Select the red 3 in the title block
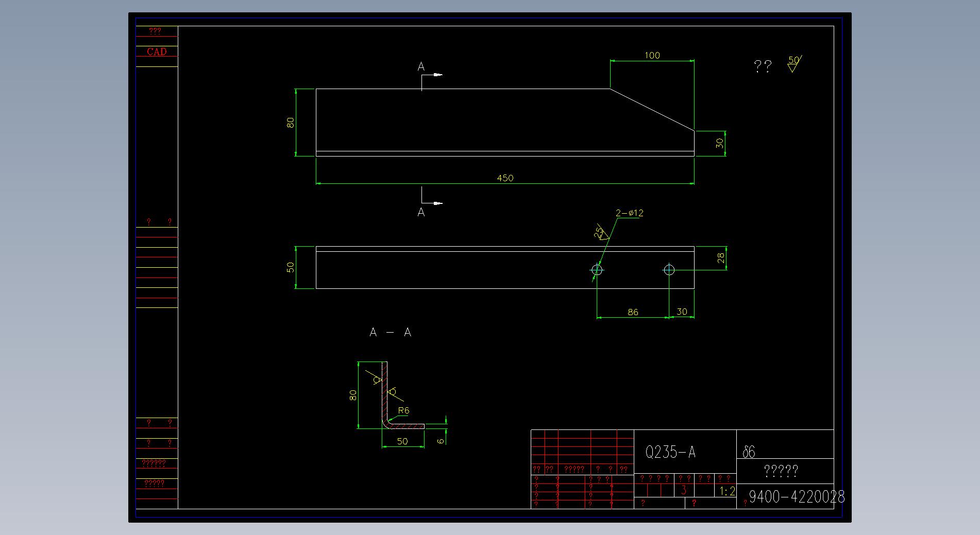The height and width of the screenshot is (535, 980). point(684,490)
